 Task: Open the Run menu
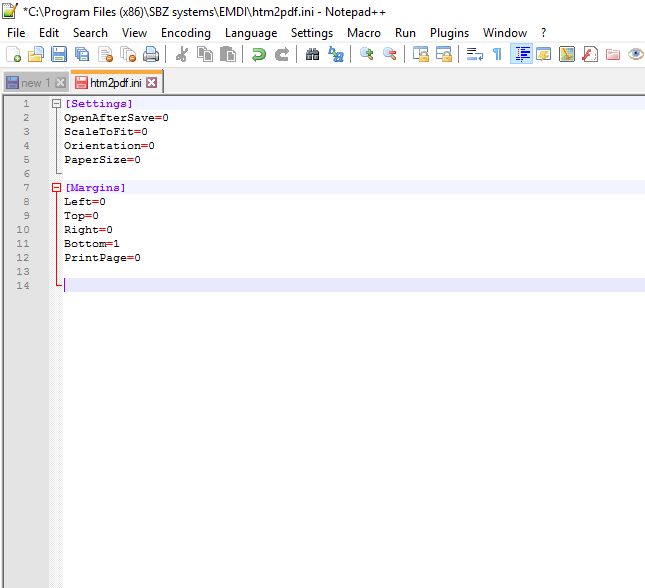pos(405,33)
